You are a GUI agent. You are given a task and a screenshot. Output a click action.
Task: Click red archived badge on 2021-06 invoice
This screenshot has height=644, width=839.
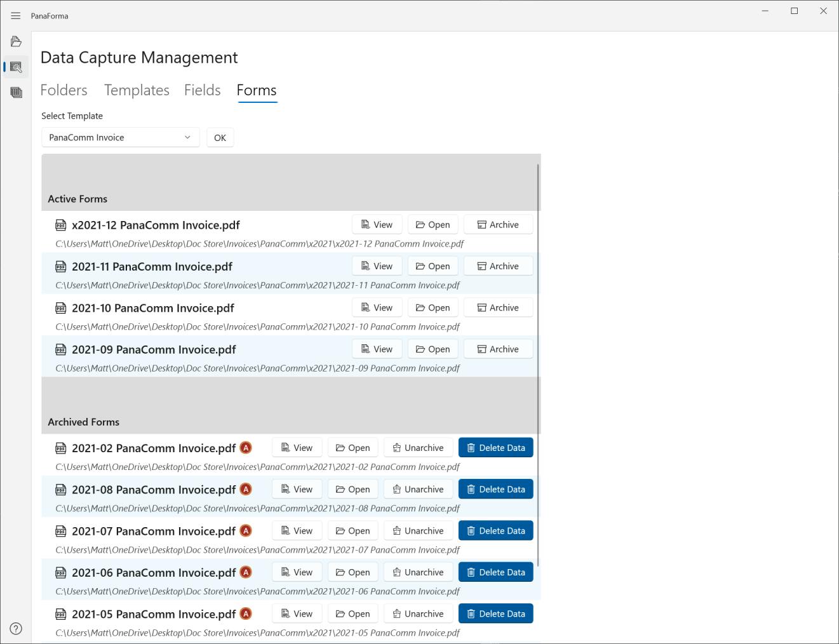tap(246, 572)
